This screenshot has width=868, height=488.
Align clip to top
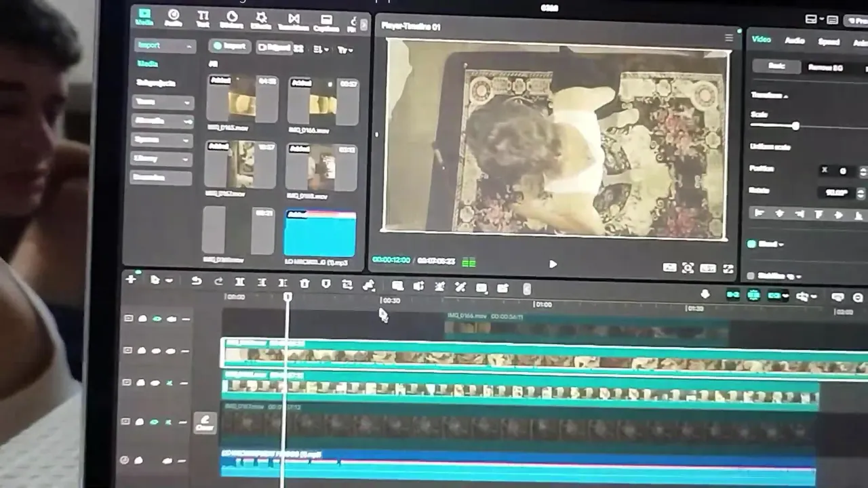point(819,215)
